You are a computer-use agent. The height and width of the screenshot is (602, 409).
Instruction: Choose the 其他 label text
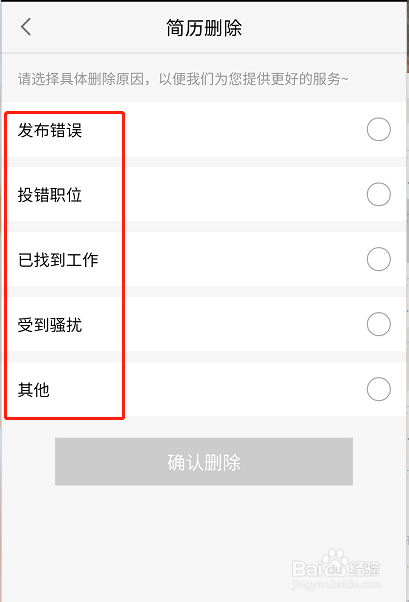pos(34,390)
